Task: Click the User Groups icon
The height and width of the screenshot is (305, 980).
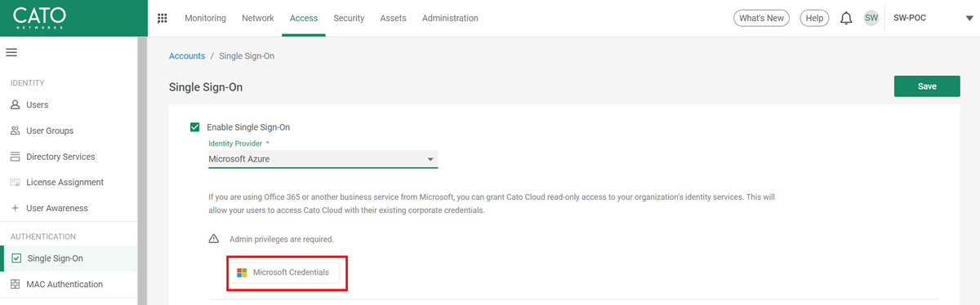Action: (15, 130)
